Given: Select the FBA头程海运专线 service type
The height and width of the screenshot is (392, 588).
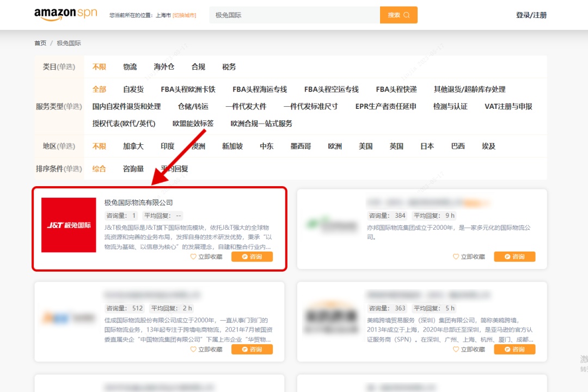Looking at the screenshot, I should coord(260,89).
